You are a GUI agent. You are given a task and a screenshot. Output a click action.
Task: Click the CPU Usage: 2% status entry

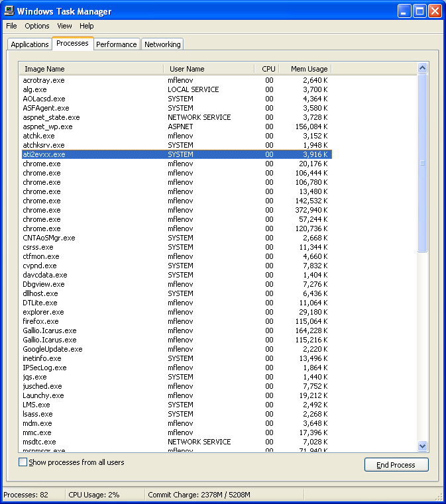pos(94,495)
